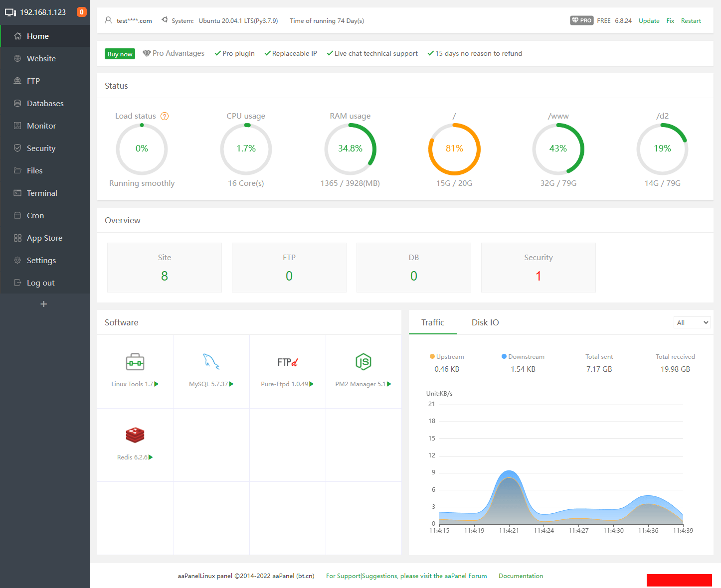This screenshot has width=721, height=588.
Task: Open the Documentation link in the footer
Action: (x=521, y=576)
